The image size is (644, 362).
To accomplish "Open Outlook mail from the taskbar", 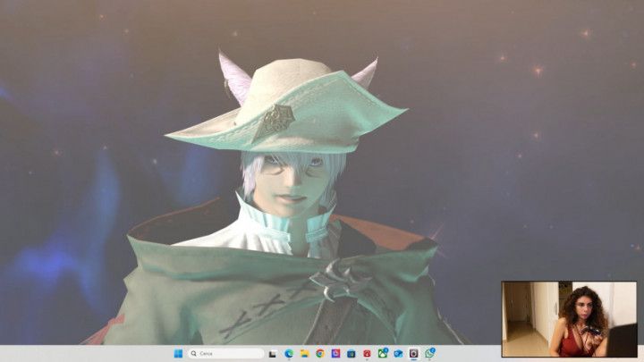I will (398, 353).
